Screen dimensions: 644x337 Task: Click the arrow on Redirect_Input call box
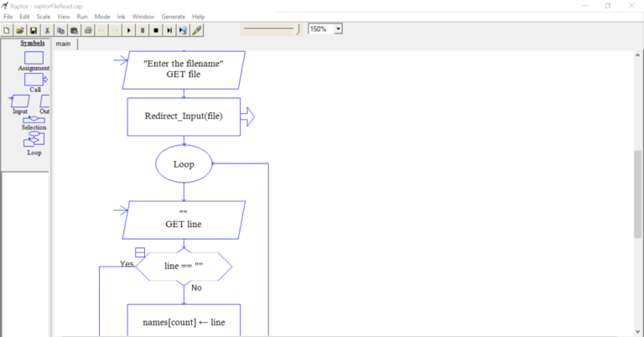(x=247, y=117)
